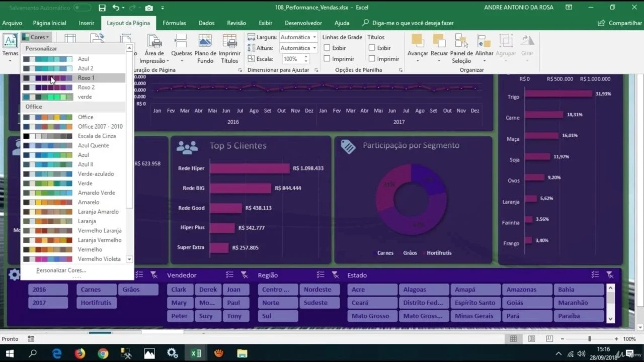The width and height of the screenshot is (644, 362).
Task: Open the ribbon display options
Action: [569, 8]
